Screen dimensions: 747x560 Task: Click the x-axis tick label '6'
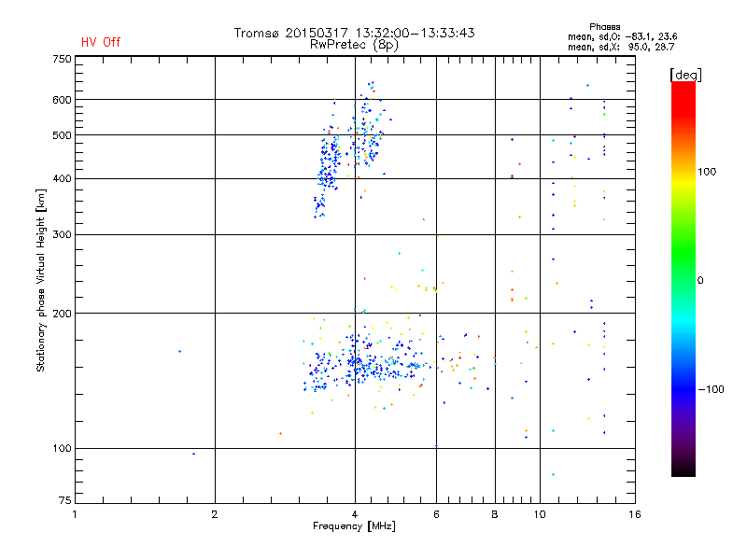(436, 514)
